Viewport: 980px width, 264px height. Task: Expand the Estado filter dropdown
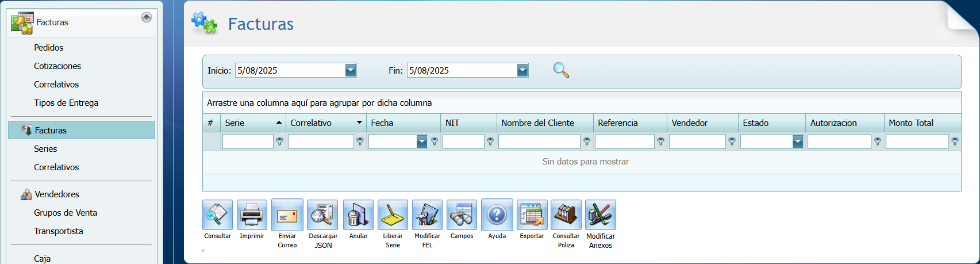pos(797,141)
